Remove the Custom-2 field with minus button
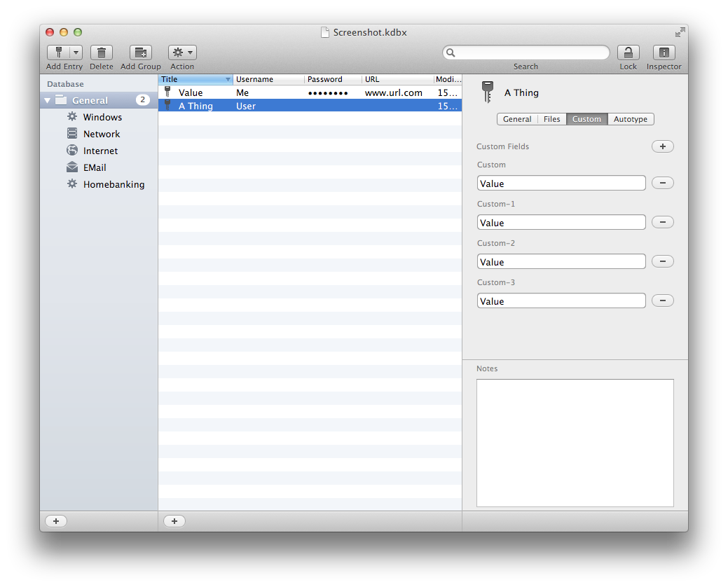The image size is (728, 587). click(x=662, y=261)
